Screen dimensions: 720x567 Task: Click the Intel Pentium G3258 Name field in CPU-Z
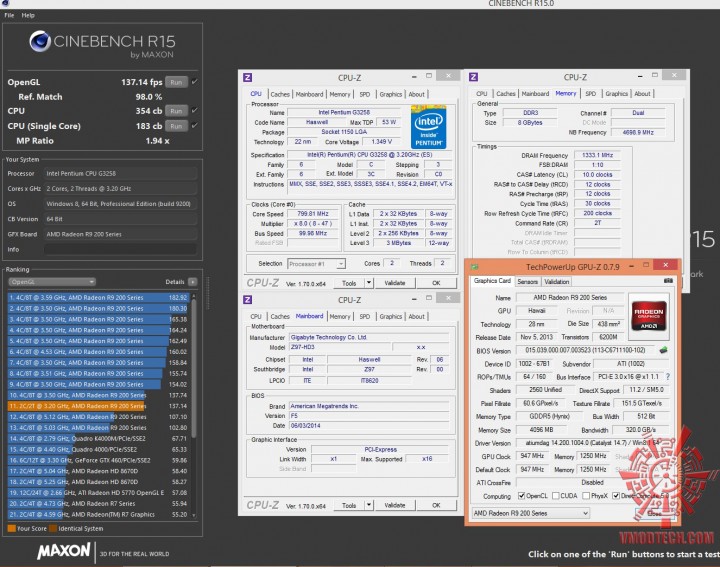[344, 112]
